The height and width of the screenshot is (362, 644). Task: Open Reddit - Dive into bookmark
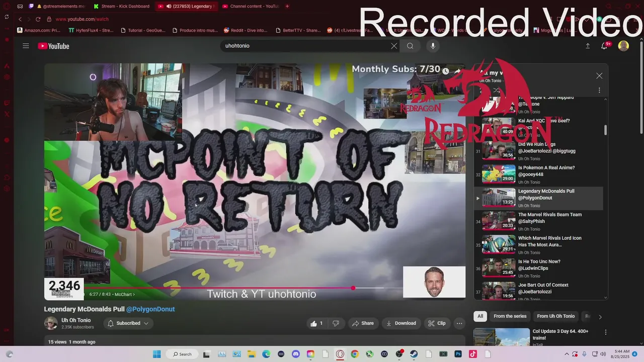tap(246, 30)
